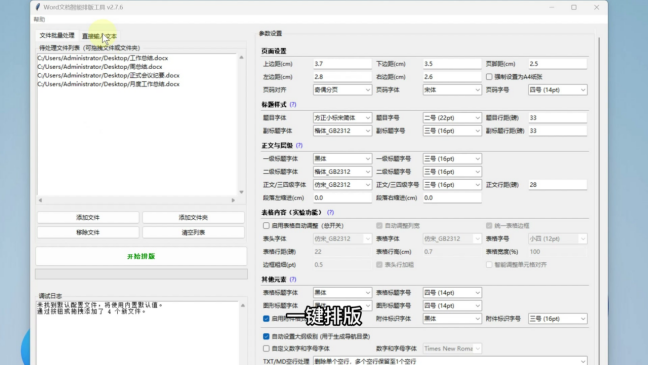Click the 调试日志 scroll-up arrow

[243, 305]
